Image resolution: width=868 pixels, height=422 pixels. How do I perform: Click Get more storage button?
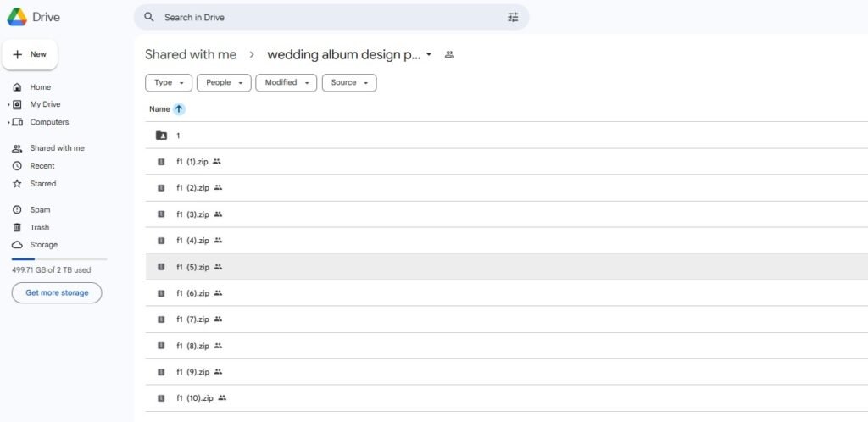(x=56, y=292)
